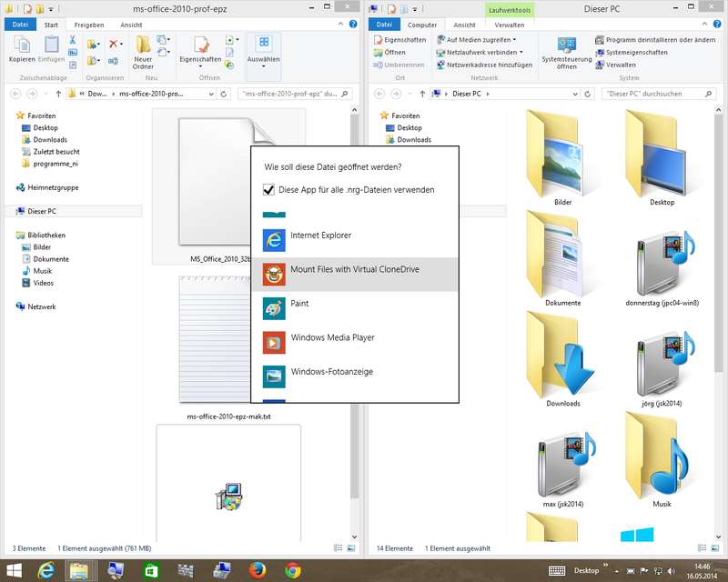Select Windows-Fotoanzeige app option
728x582 pixels.
click(331, 372)
